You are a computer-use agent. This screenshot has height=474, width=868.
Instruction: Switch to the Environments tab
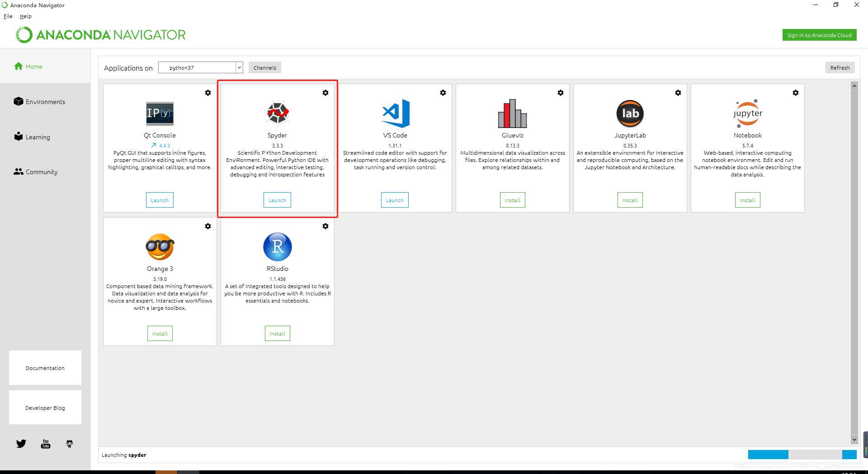click(x=39, y=102)
